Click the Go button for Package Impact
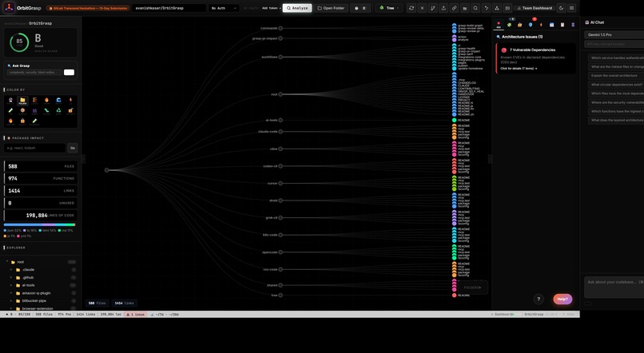Image resolution: width=644 pixels, height=353 pixels. tap(72, 148)
